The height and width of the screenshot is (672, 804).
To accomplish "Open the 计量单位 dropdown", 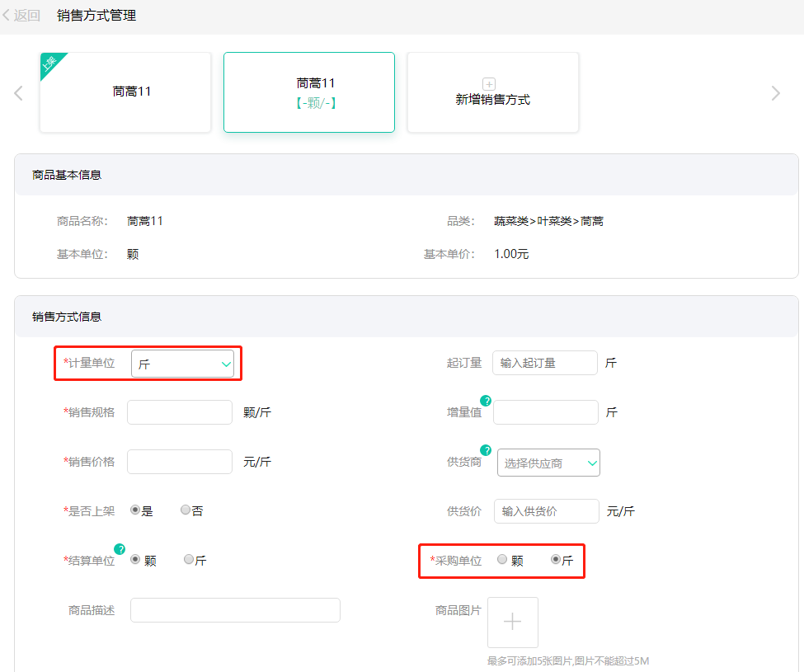I will click(183, 363).
